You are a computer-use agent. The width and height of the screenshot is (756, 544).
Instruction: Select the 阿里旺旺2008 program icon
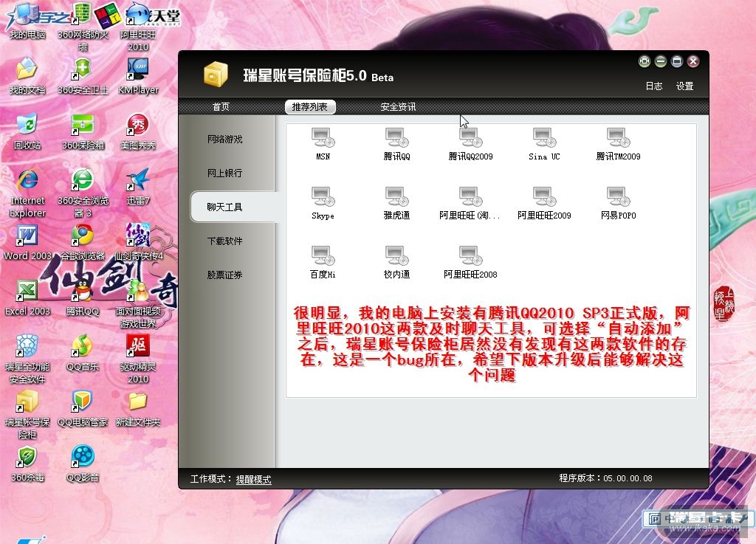pyautogui.click(x=470, y=255)
